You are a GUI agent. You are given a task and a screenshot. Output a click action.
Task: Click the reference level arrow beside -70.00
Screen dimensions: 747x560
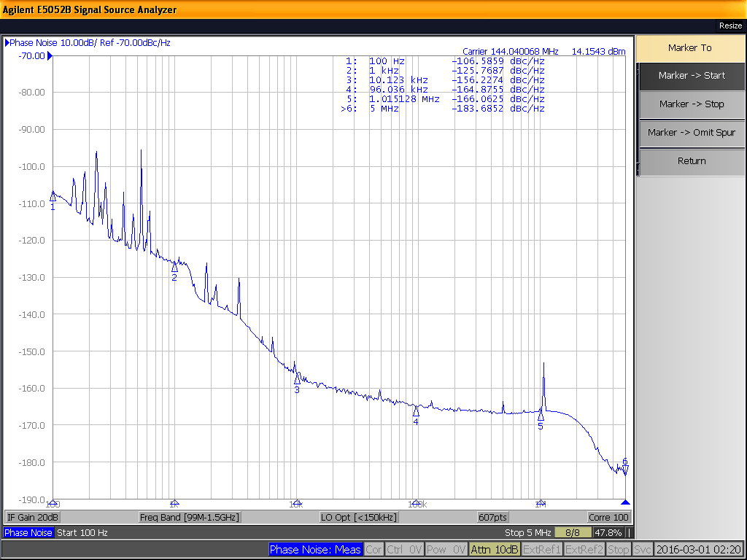[50, 57]
